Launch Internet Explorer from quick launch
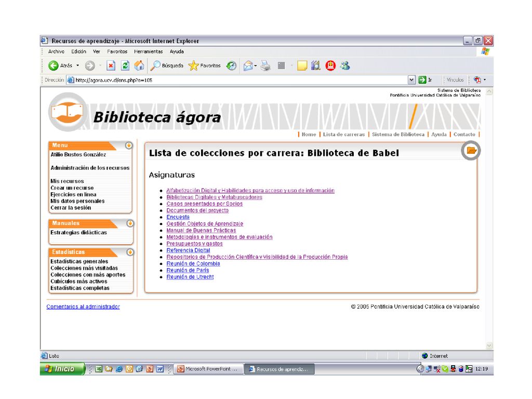 (x=119, y=369)
